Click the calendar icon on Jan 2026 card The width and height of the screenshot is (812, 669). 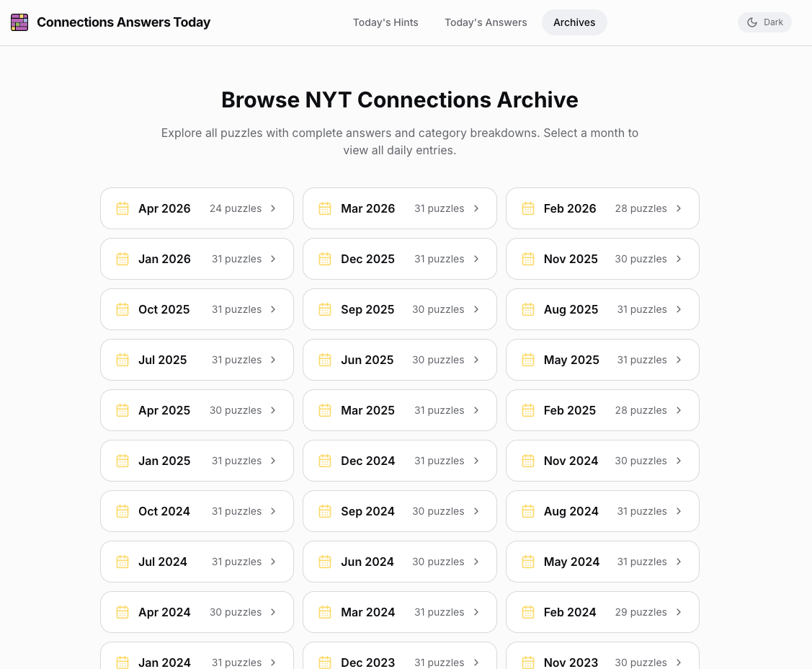[122, 259]
